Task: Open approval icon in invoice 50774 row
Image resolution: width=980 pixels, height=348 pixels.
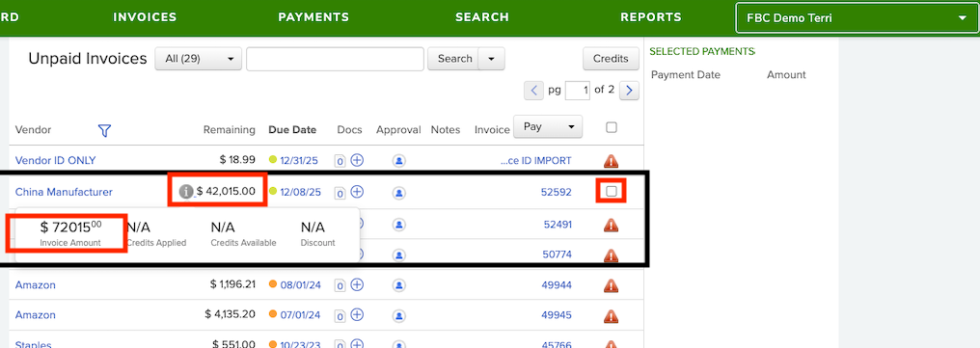Action: pyautogui.click(x=398, y=254)
